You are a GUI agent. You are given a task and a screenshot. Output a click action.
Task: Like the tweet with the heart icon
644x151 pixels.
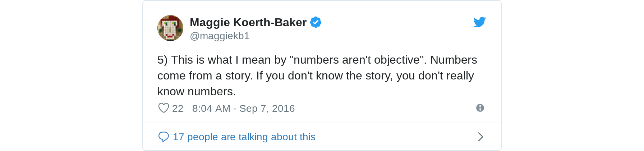click(x=164, y=108)
